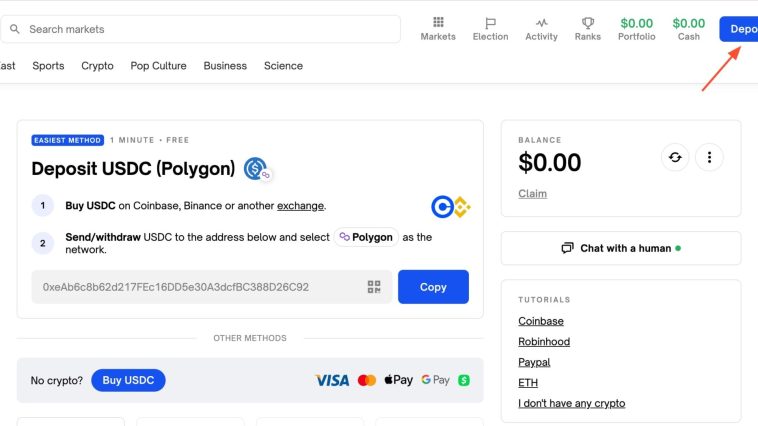Screen dimensions: 758x426
Task: Open the Election flag icon
Action: 490,23
